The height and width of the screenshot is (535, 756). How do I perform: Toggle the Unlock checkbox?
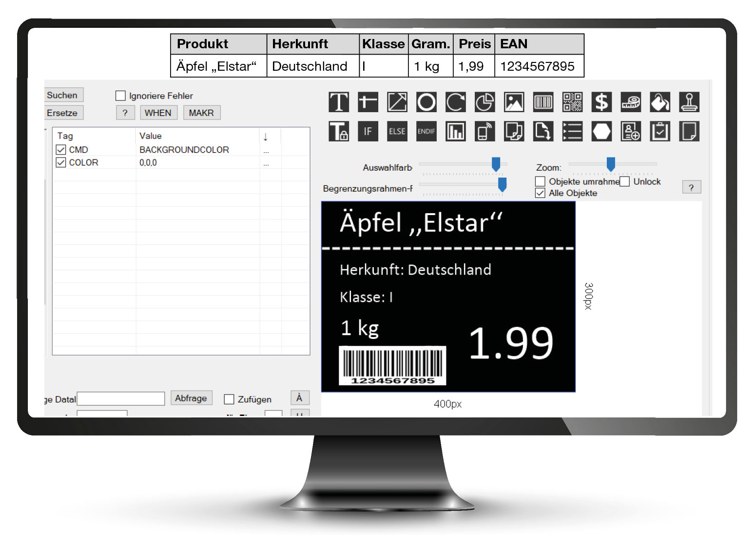click(625, 181)
